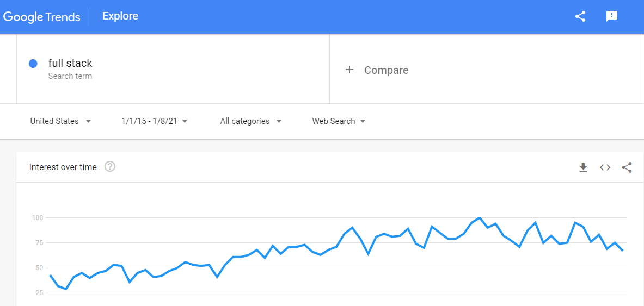Viewport: 644px width, 306px height.
Task: Expand the All categories dropdown
Action: coord(251,121)
